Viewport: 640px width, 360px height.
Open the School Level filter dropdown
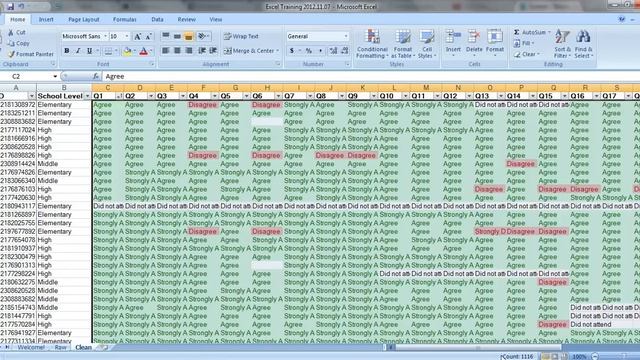87,96
